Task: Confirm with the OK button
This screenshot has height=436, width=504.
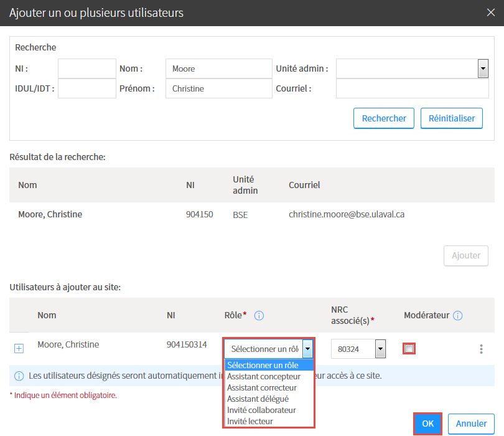Action: pos(427,424)
